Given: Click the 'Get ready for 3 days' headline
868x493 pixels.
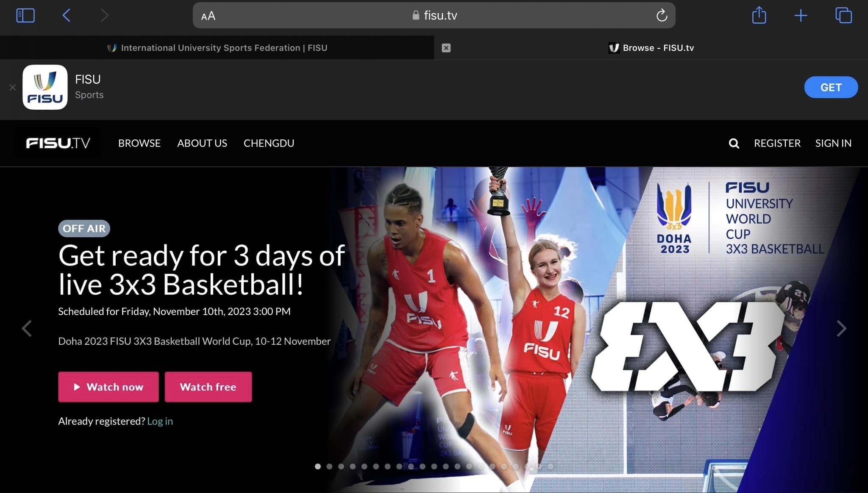Looking at the screenshot, I should [202, 270].
